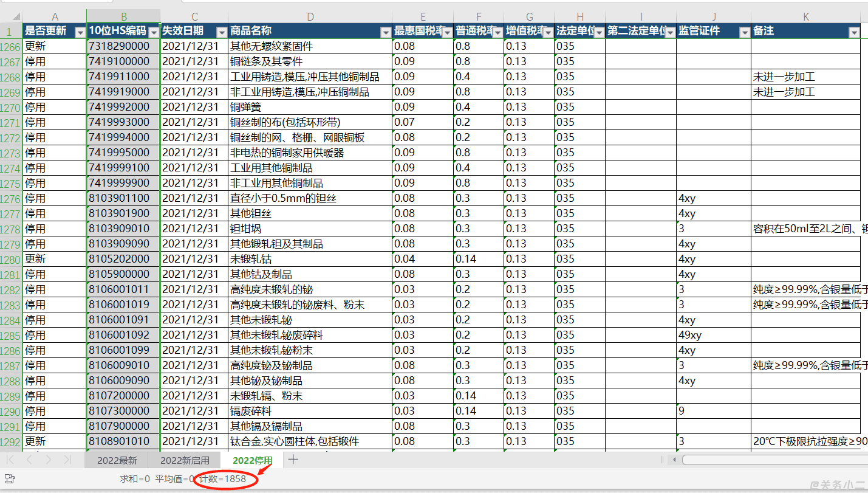Click horizontal scrollbar left arrow
The image size is (868, 493).
pos(674,460)
